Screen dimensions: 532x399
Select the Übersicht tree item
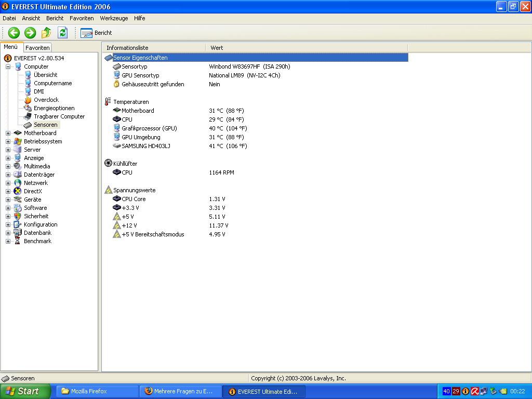[x=46, y=75]
